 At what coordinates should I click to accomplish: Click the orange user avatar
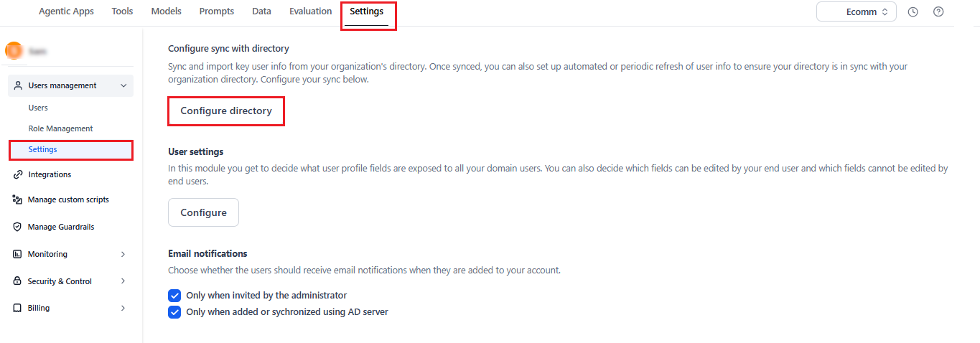14,51
